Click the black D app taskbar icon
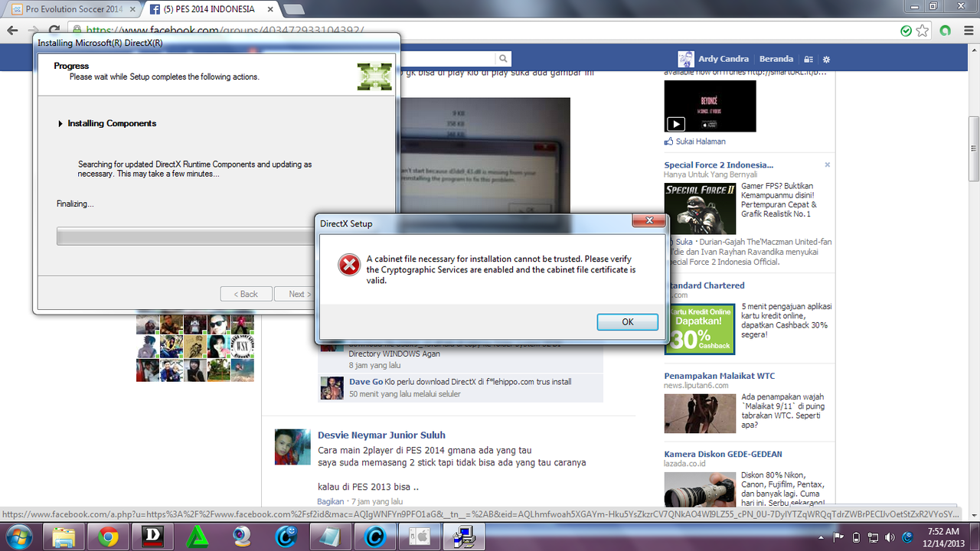Viewport: 980px width, 551px height. tap(152, 536)
